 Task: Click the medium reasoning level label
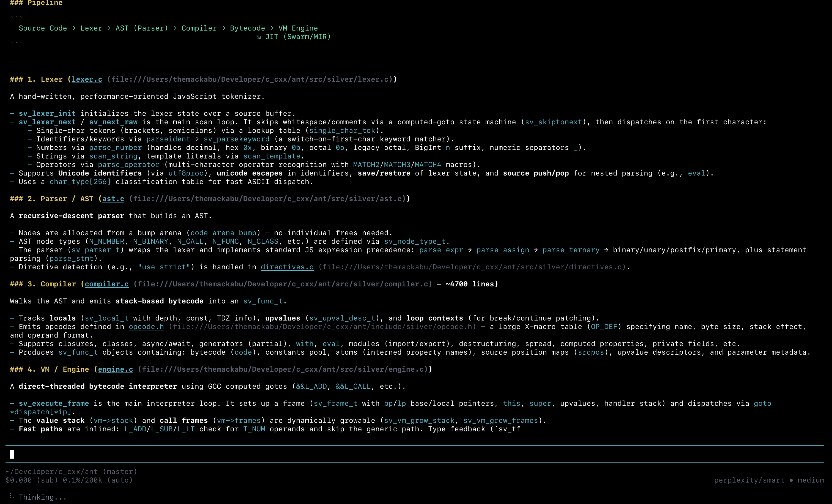(x=811, y=480)
